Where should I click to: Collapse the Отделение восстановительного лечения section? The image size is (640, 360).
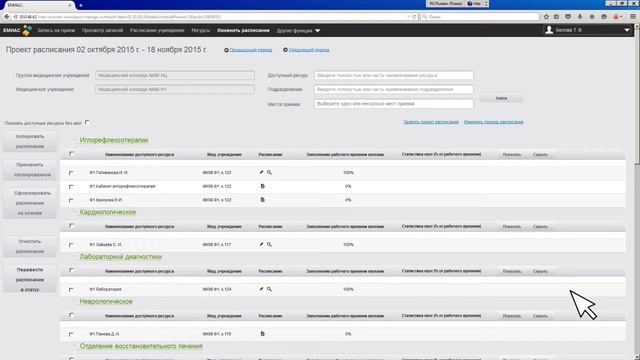(x=75, y=346)
